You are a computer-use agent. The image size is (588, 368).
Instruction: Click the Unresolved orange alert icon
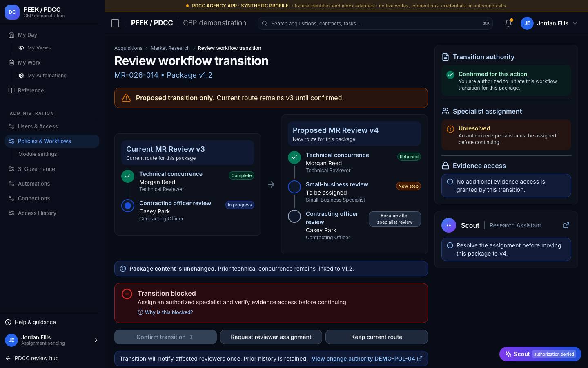[450, 129]
